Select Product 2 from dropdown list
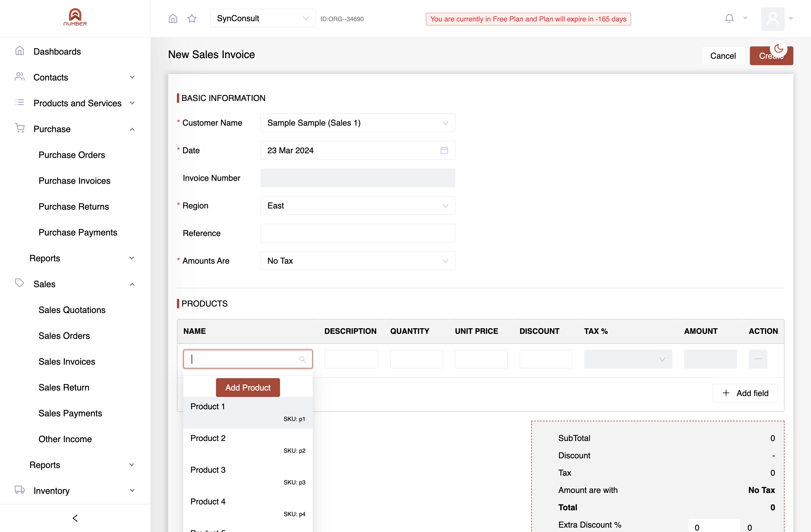Viewport: 811px width, 532px height. [x=248, y=444]
